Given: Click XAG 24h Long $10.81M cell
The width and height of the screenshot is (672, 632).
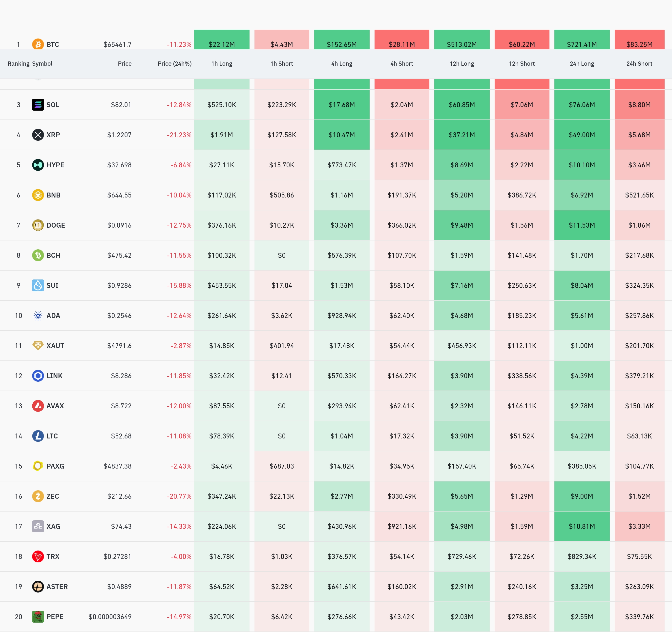Looking at the screenshot, I should [582, 526].
